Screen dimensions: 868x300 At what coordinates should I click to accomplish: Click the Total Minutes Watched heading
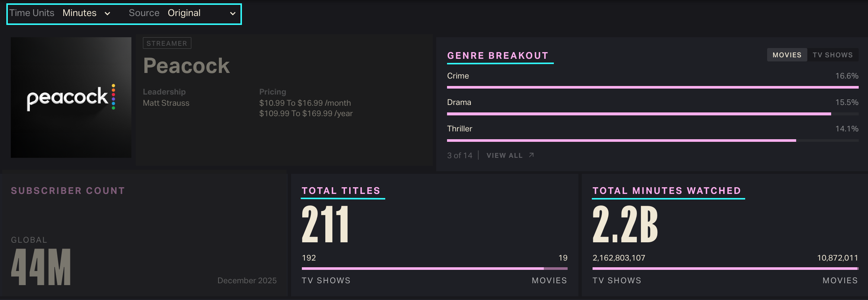667,191
